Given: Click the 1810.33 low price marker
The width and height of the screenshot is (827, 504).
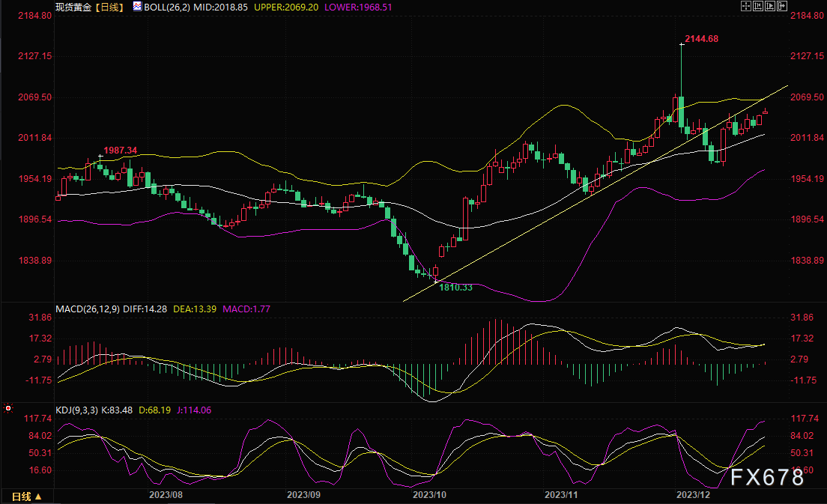Looking at the screenshot, I should coord(455,288).
